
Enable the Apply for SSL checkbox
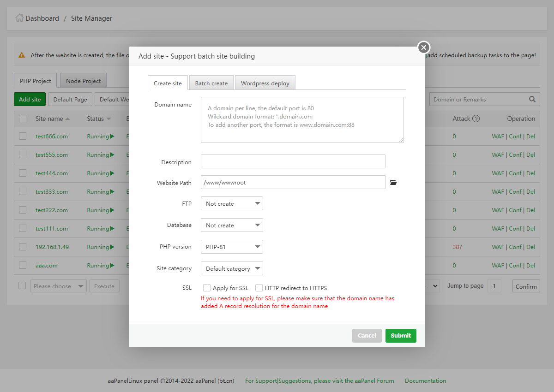click(207, 288)
